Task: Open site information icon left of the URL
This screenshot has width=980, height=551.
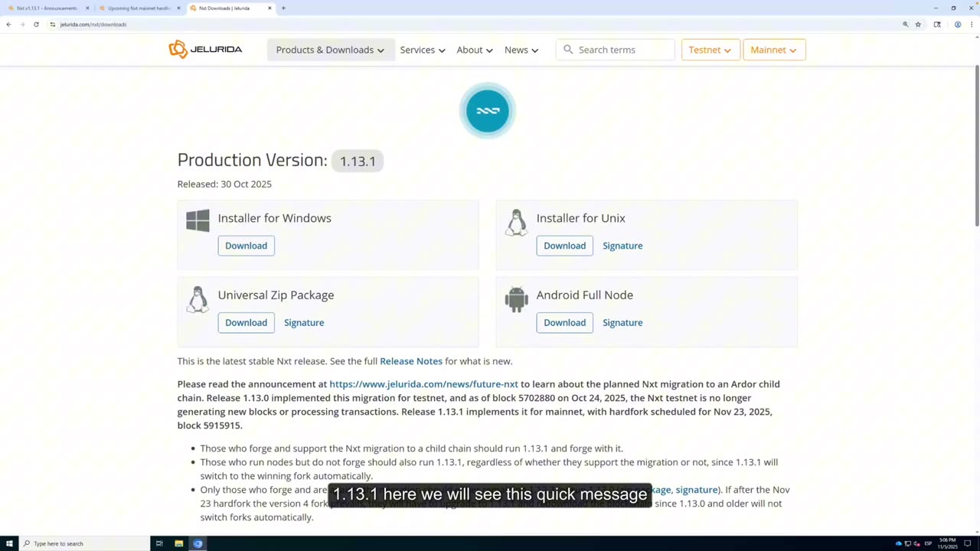Action: pyautogui.click(x=53, y=24)
